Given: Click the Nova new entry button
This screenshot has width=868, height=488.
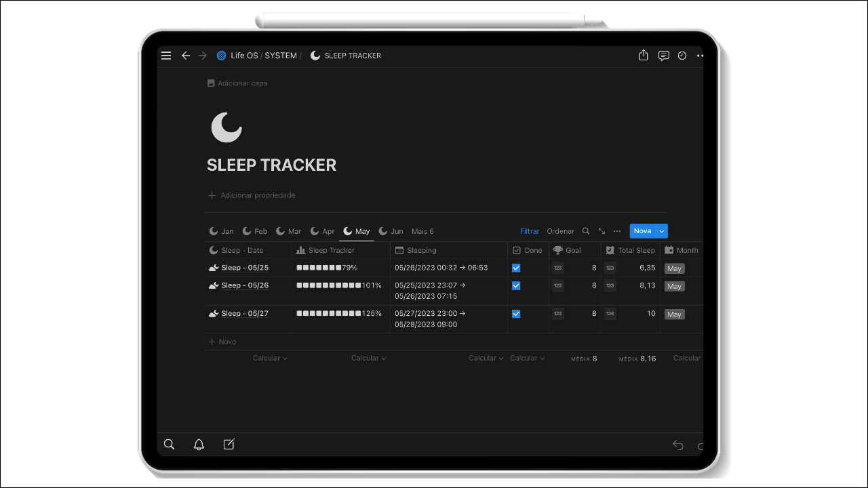Looking at the screenshot, I should (642, 231).
